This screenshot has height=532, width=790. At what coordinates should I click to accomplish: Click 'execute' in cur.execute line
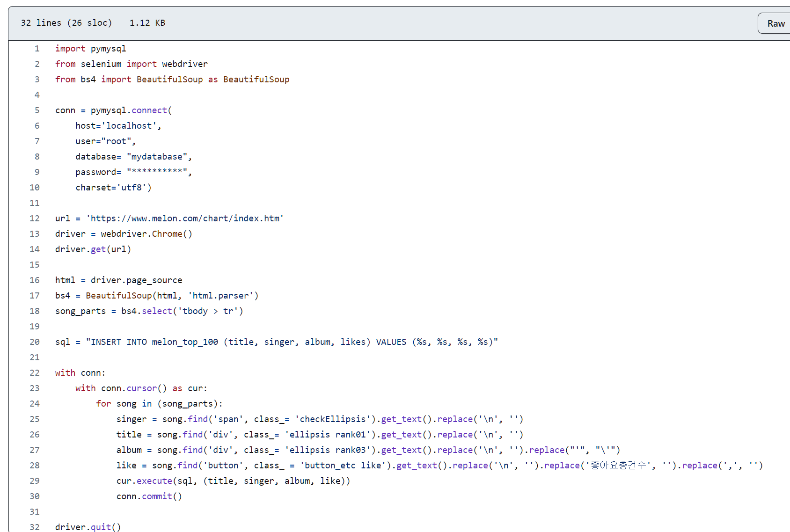coord(154,481)
